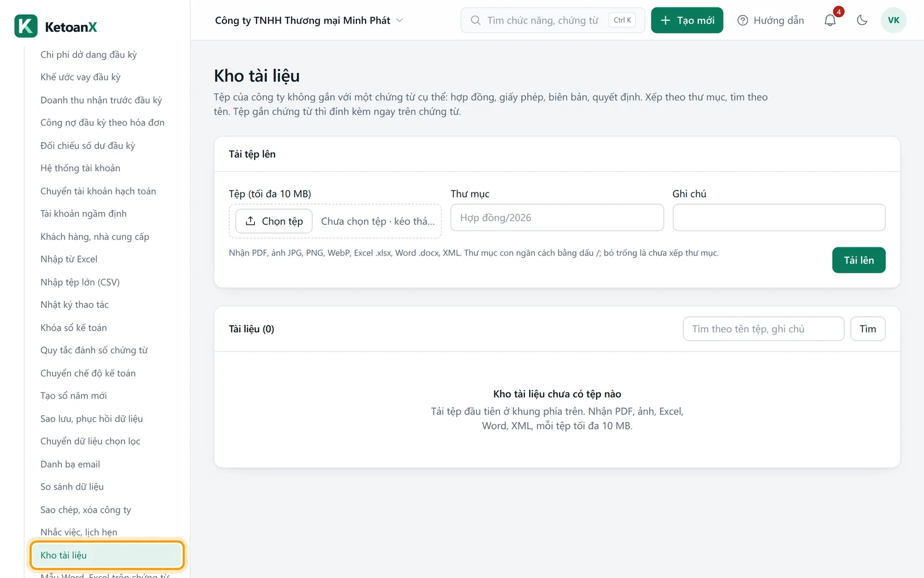Open Nhập tệp lớn (CSV)
This screenshot has height=578, width=924.
tap(80, 282)
